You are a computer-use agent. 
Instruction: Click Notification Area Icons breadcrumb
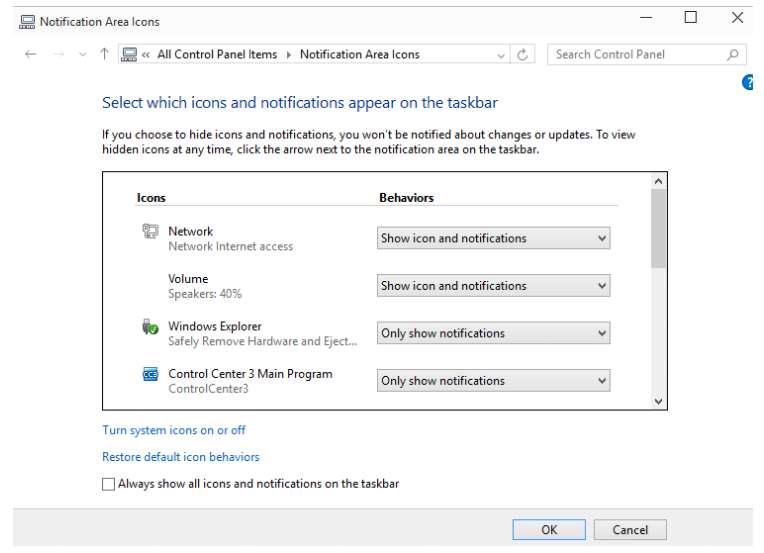(360, 55)
